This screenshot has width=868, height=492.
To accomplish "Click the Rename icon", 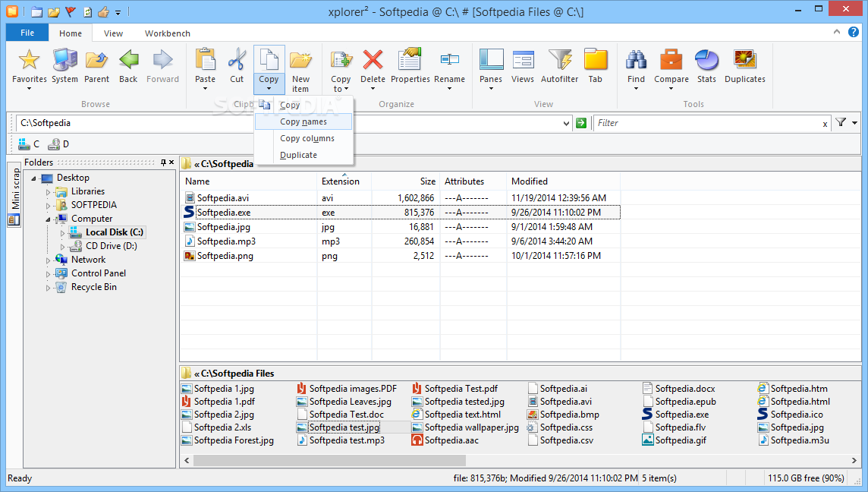I will (x=449, y=59).
